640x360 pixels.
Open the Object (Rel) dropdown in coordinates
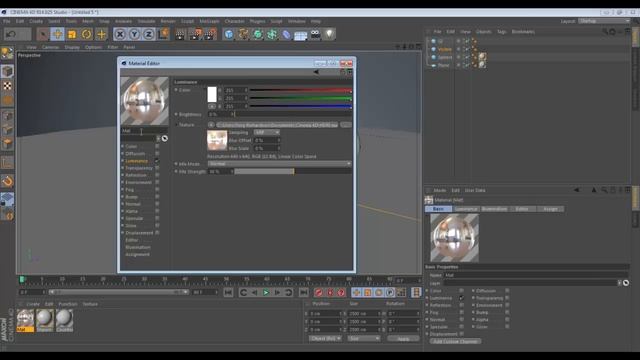tap(325, 338)
